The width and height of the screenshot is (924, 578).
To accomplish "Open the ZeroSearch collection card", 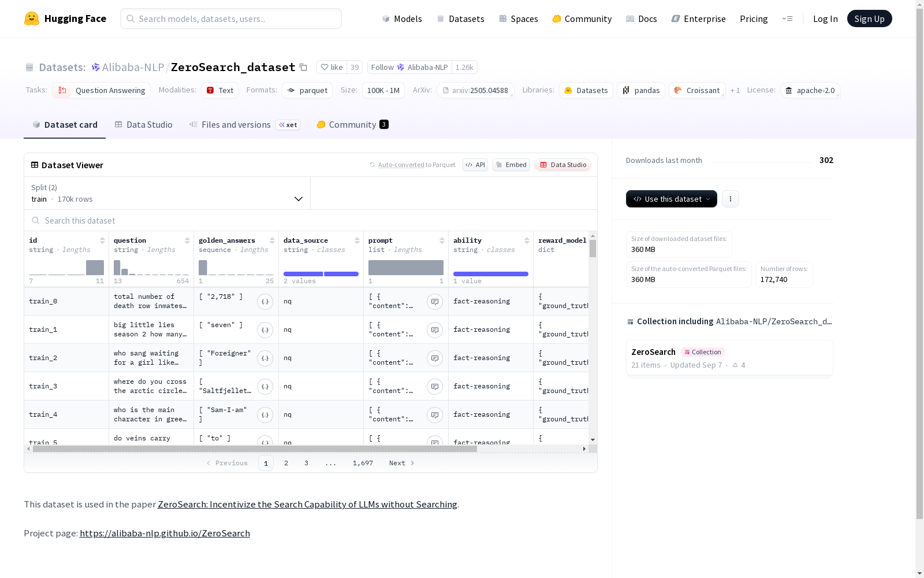I will [x=729, y=358].
